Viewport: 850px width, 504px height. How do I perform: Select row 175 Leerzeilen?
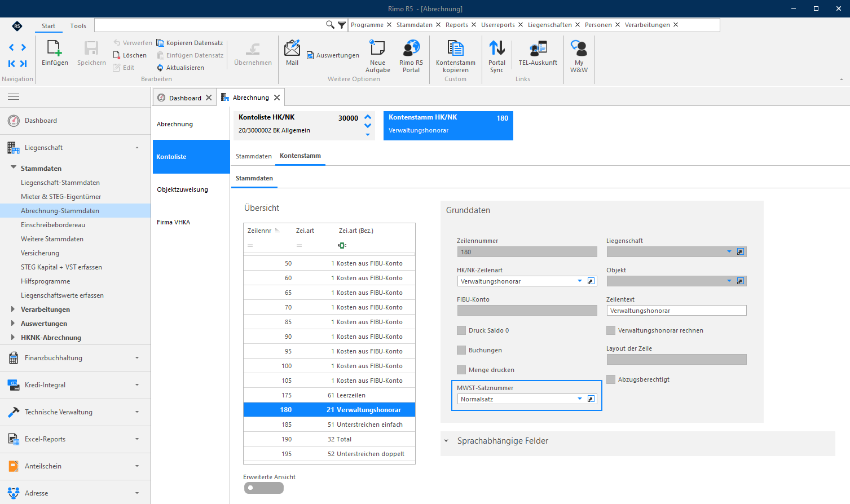point(329,395)
